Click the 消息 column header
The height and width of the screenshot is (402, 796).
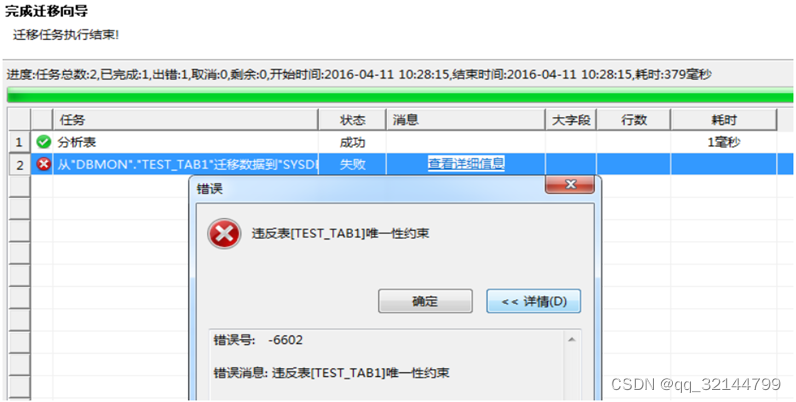(x=466, y=120)
